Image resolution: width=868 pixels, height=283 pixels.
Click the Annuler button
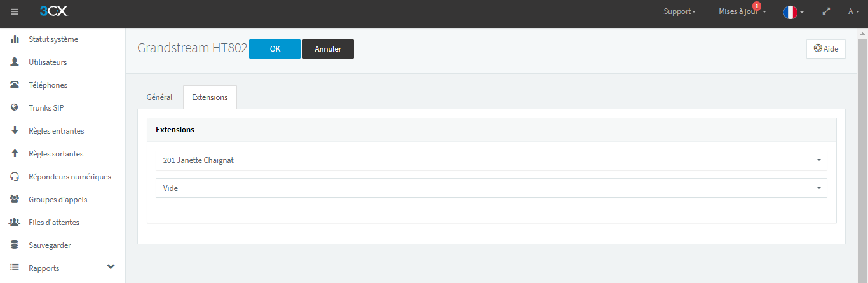(x=328, y=49)
